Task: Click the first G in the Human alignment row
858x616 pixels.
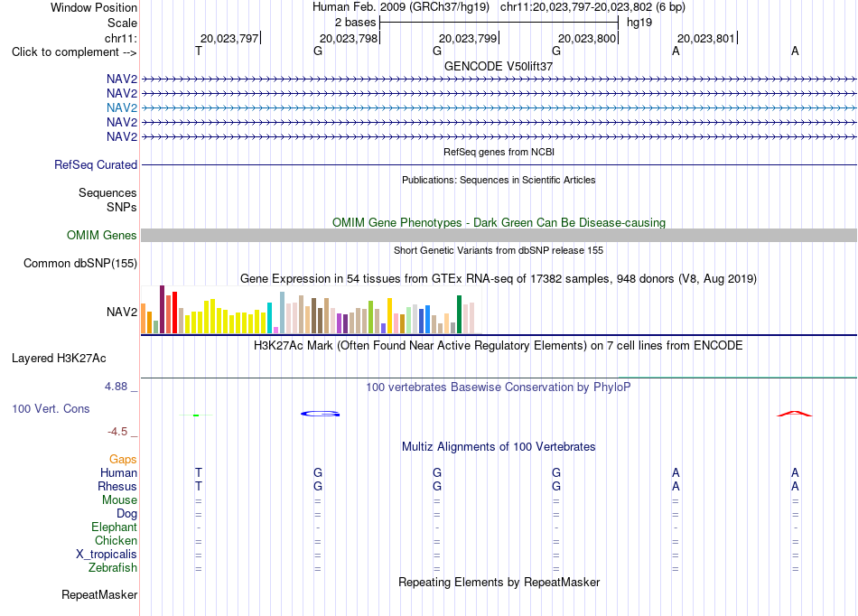Action: [318, 472]
